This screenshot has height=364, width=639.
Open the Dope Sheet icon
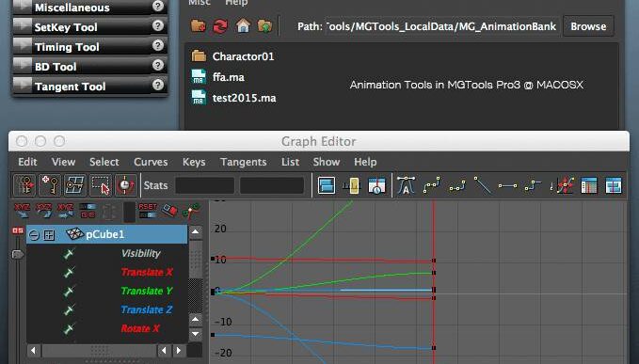(588, 185)
